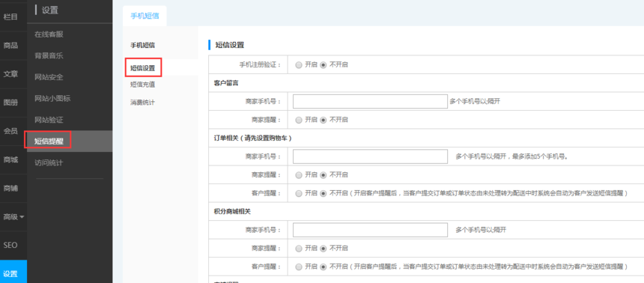This screenshot has width=644, height=283.
Task: Switch to the 手机短信 tab
Action: pos(145,16)
